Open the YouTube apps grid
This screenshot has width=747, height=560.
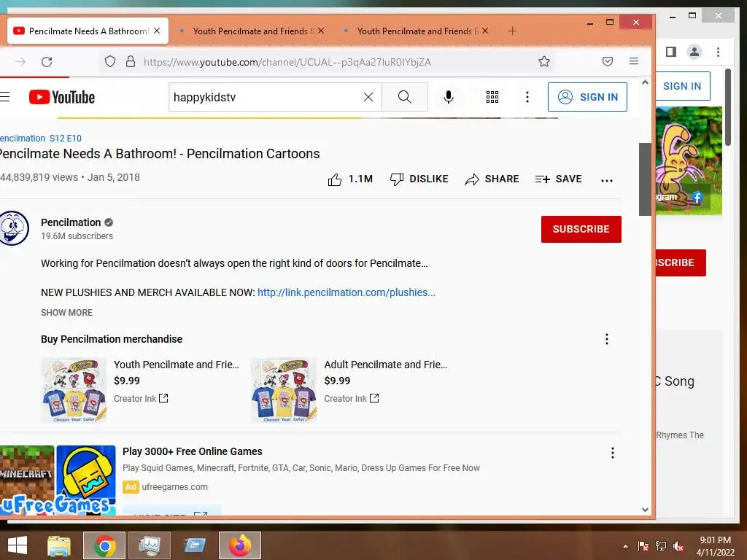point(492,97)
